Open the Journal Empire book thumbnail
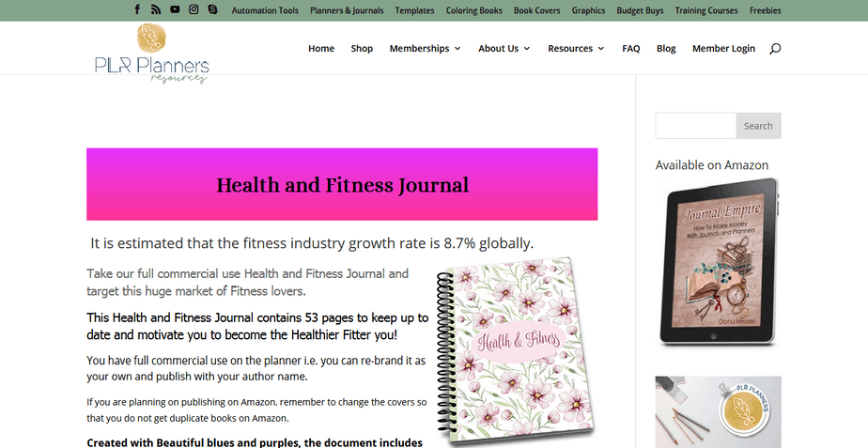This screenshot has height=448, width=868. pos(719,262)
